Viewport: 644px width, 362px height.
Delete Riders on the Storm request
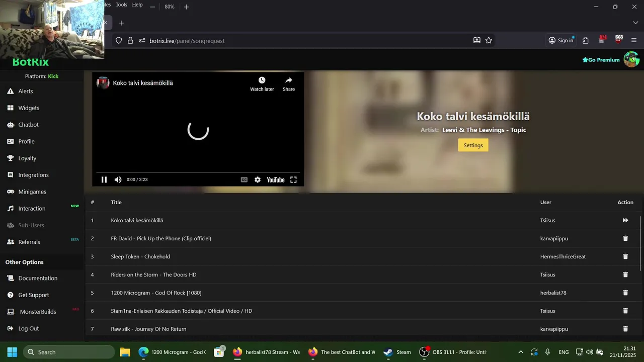click(x=625, y=275)
